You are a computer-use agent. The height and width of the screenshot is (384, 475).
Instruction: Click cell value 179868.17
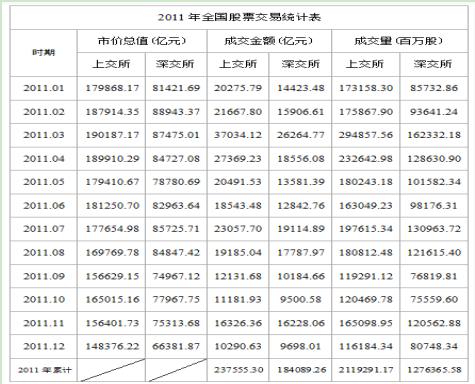[x=112, y=88]
